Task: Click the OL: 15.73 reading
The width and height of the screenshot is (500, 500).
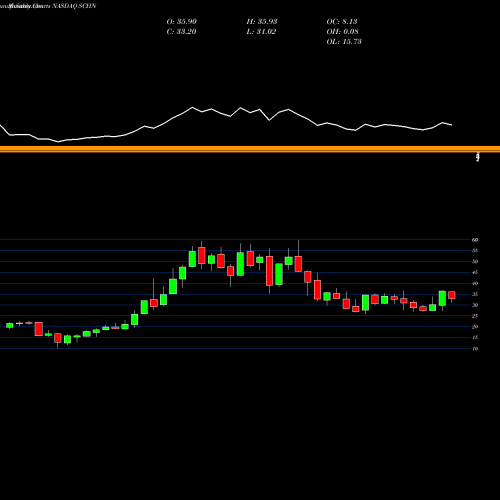Action: point(344,41)
